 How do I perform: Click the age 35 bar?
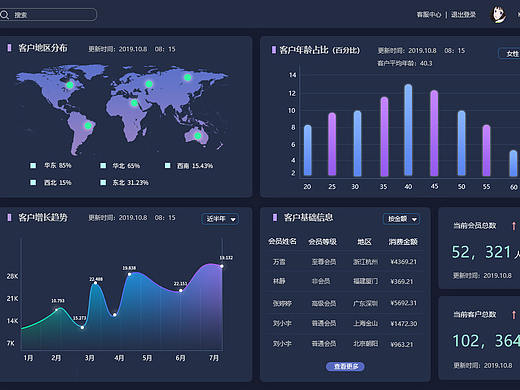pos(384,136)
